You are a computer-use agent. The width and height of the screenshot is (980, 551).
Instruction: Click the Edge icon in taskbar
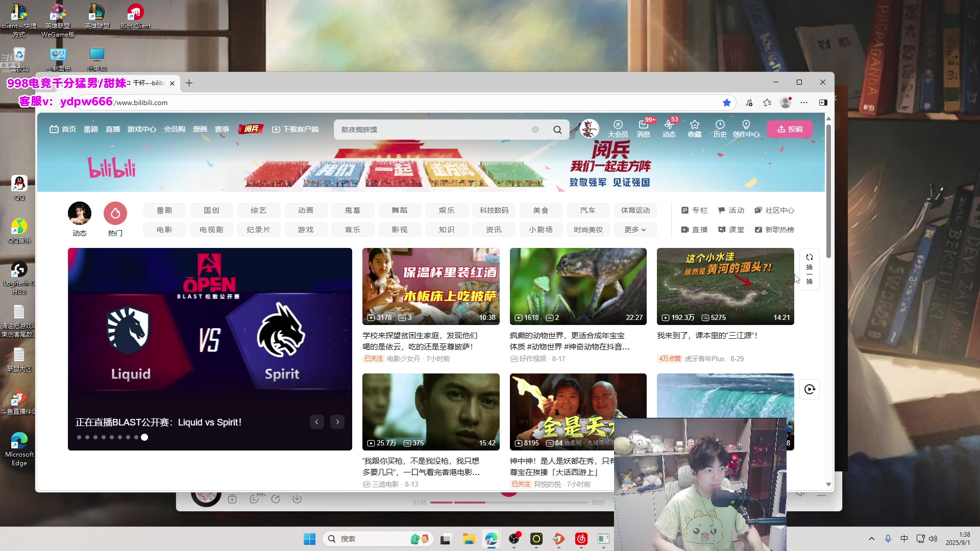pyautogui.click(x=491, y=539)
